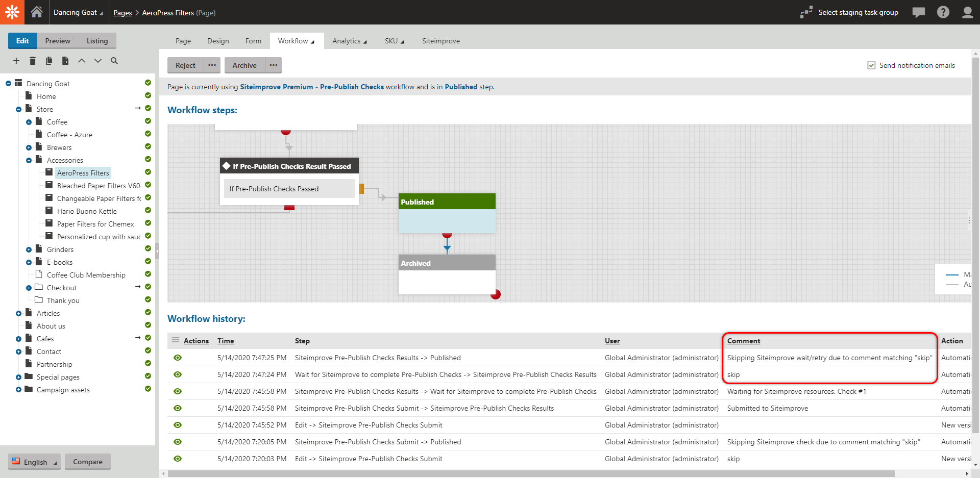
Task: Open more Archive options menu
Action: (274, 65)
